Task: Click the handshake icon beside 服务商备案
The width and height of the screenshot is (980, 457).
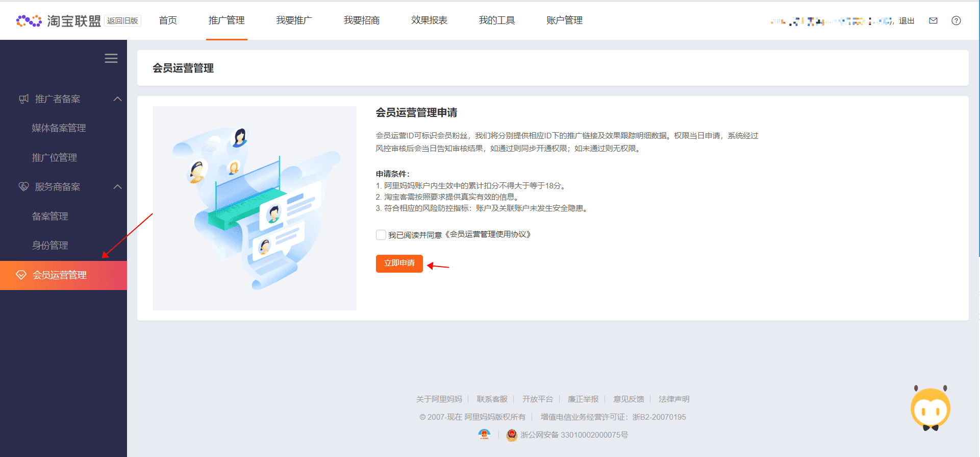Action: (x=23, y=187)
